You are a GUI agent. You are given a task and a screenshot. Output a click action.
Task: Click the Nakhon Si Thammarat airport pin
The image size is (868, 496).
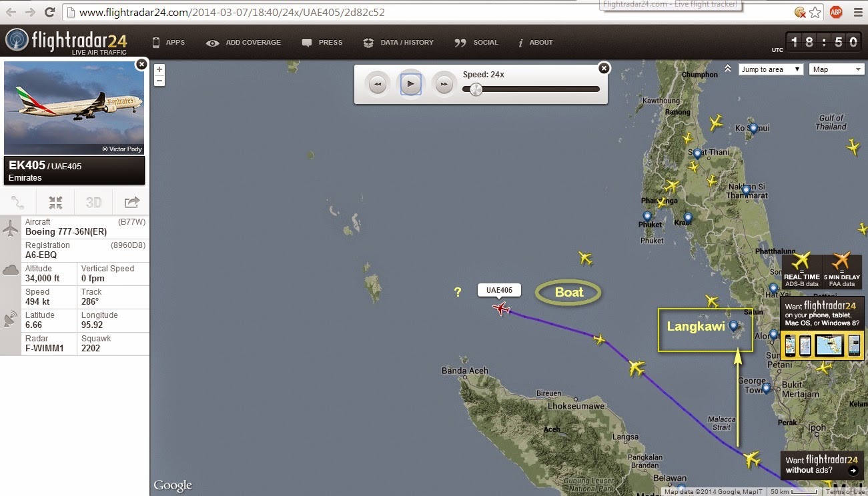[746, 190]
